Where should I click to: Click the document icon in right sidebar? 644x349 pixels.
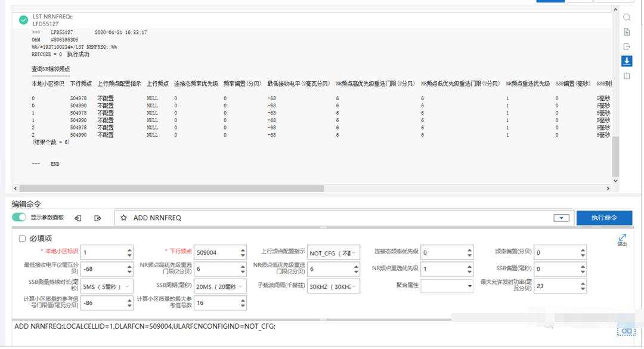(x=627, y=32)
